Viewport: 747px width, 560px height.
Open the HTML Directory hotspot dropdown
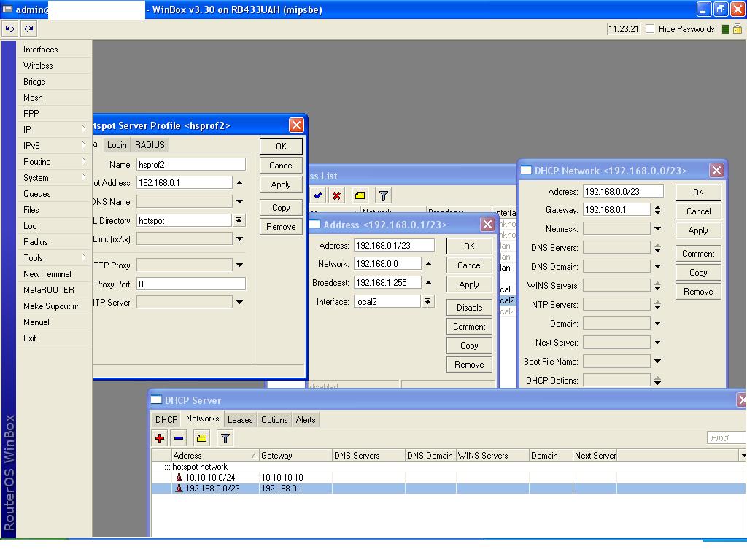[239, 220]
